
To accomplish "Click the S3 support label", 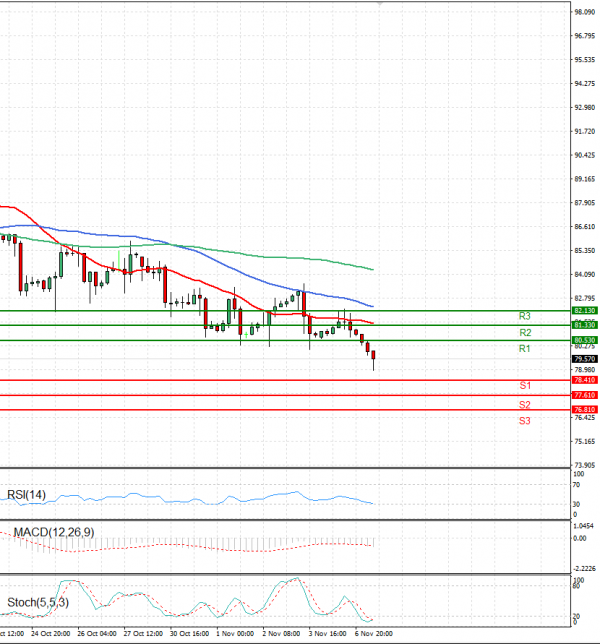I will click(x=524, y=421).
